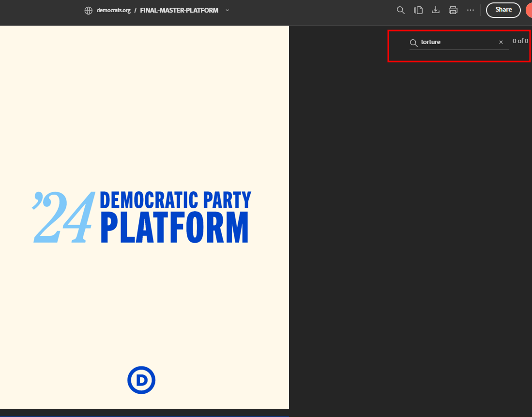Click the FINAL-MASTER-PLATFORM file name
The width and height of the screenshot is (532, 417).
click(179, 10)
